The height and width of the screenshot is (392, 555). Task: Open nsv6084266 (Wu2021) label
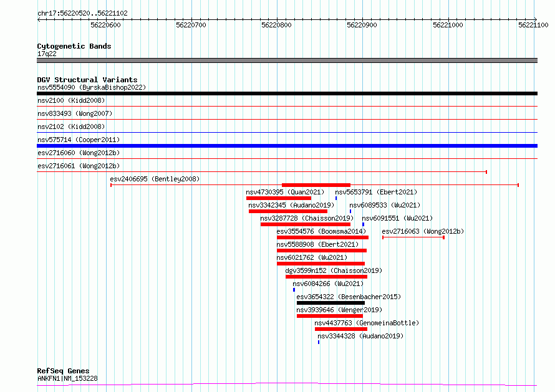328,284
